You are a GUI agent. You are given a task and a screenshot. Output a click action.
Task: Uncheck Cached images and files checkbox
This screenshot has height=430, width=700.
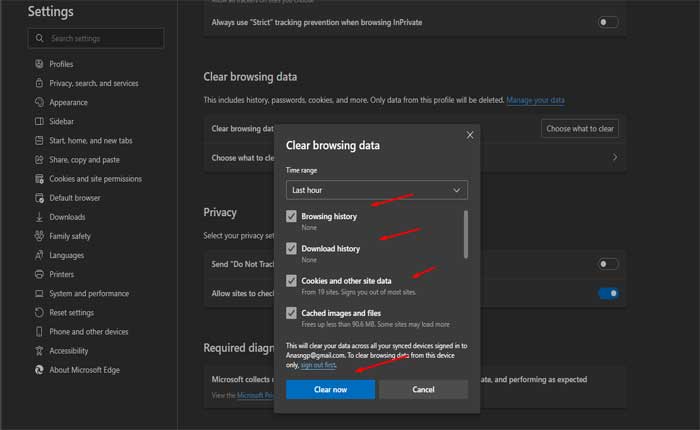292,313
